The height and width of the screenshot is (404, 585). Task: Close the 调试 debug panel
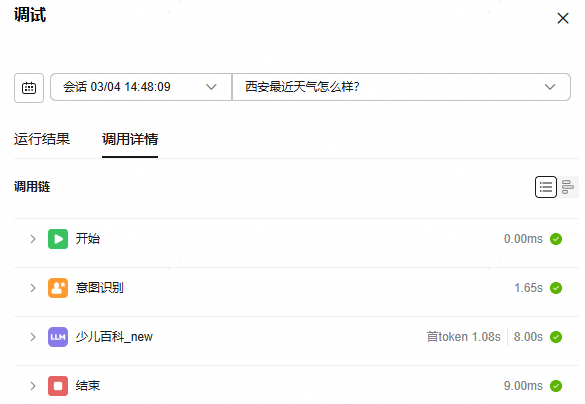point(563,18)
